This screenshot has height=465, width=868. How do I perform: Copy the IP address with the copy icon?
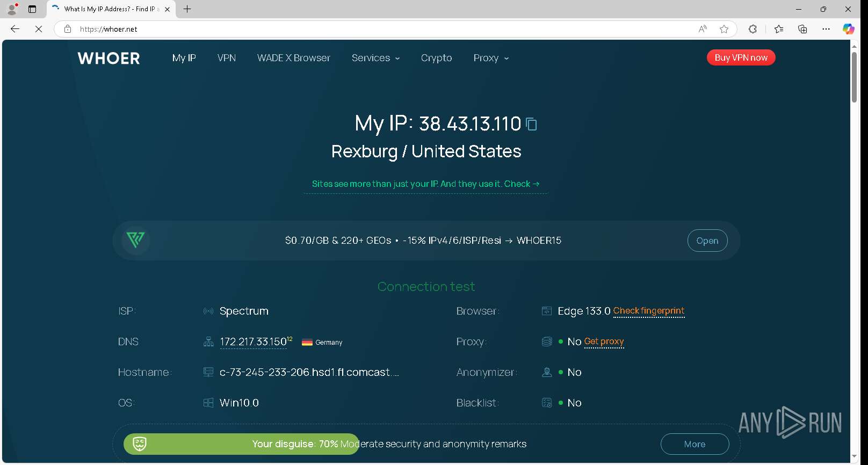point(531,124)
